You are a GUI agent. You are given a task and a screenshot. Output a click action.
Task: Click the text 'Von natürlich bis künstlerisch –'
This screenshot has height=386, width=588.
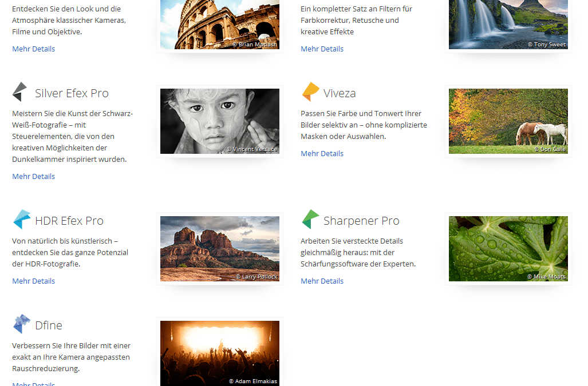tap(65, 241)
